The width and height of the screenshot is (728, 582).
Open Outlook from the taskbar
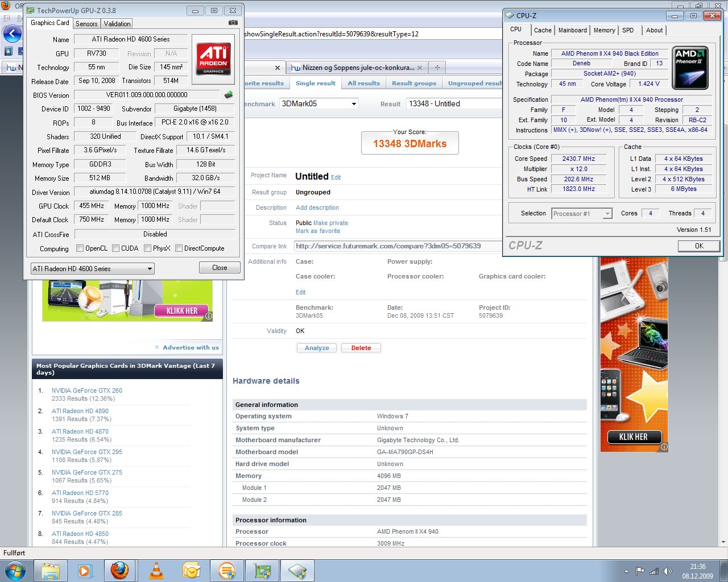pyautogui.click(x=191, y=571)
